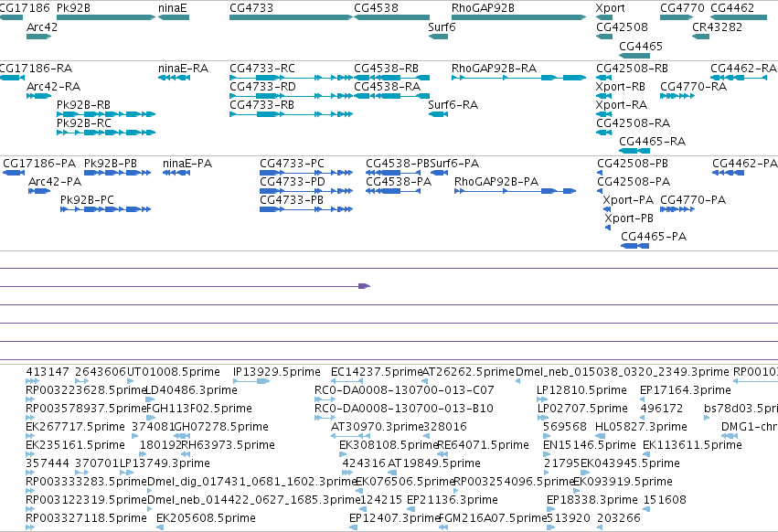This screenshot has height=532, width=778.
Task: Select EST EC14237.5prime
Action: coord(346,381)
